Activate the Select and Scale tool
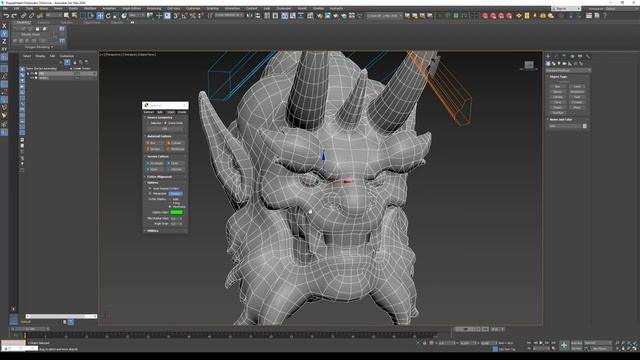The width and height of the screenshot is (640, 360). pos(116,16)
